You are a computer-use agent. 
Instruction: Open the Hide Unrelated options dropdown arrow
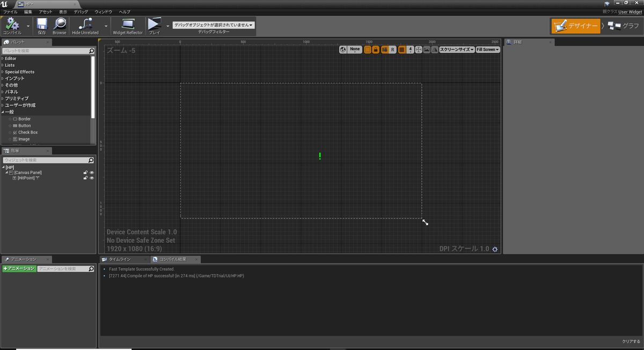106,26
